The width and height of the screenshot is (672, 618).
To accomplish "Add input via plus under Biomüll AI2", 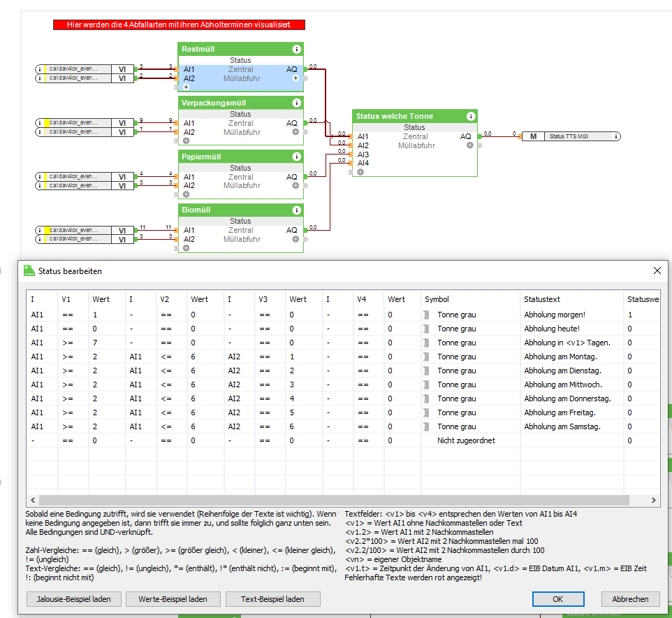I will pyautogui.click(x=186, y=248).
